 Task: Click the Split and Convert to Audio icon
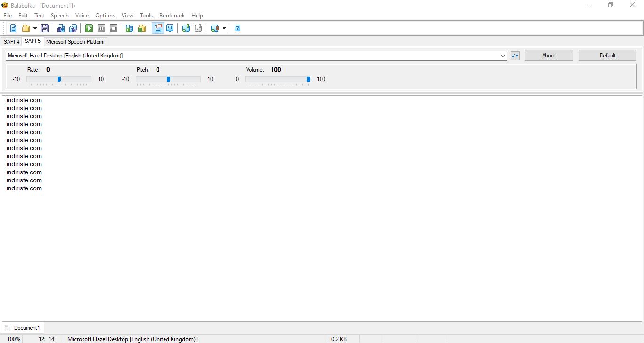(x=73, y=28)
